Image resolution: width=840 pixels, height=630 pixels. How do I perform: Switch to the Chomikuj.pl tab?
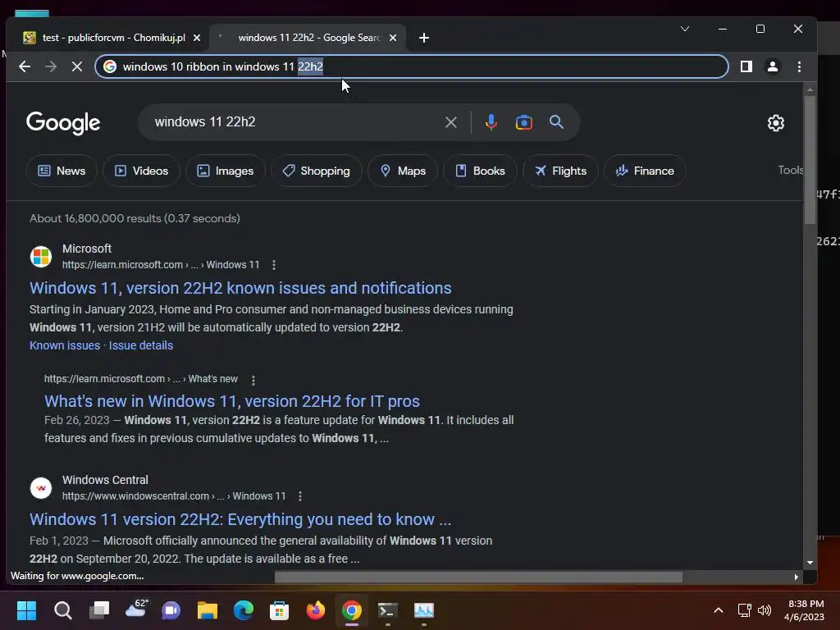(x=113, y=38)
